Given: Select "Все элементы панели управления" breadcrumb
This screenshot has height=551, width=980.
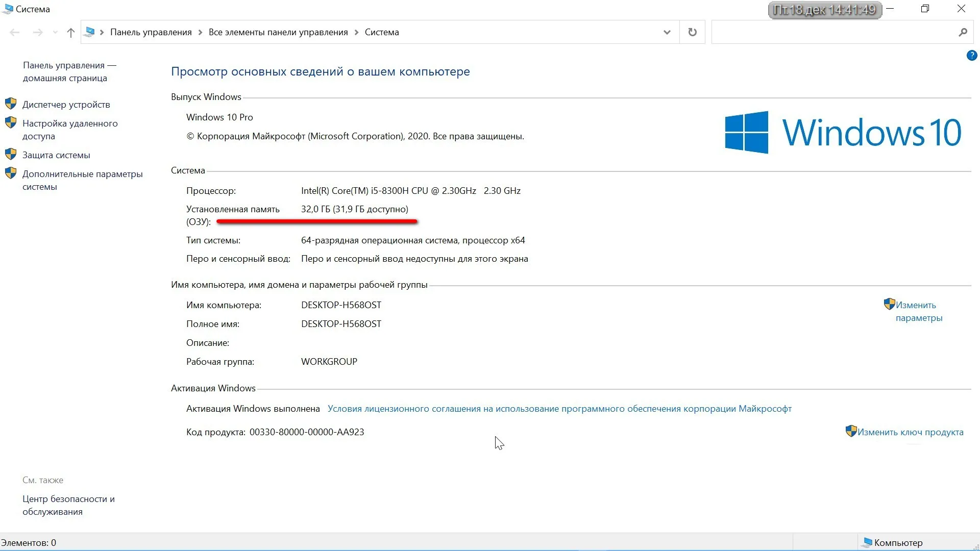Looking at the screenshot, I should coord(278,32).
